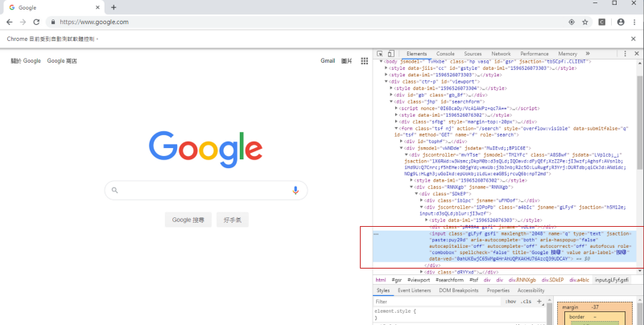Switch to the Performance tab

535,54
